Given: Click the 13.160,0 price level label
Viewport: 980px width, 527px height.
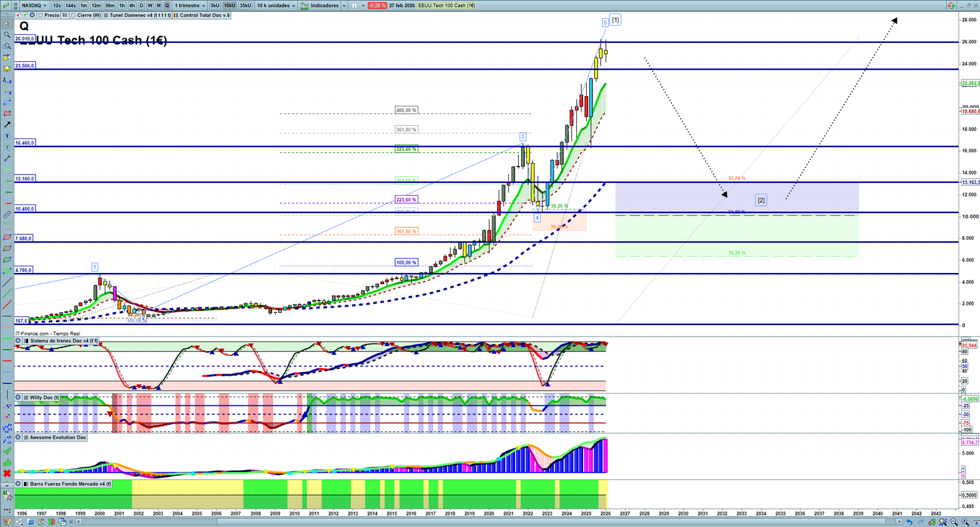Looking at the screenshot, I should click(x=25, y=179).
